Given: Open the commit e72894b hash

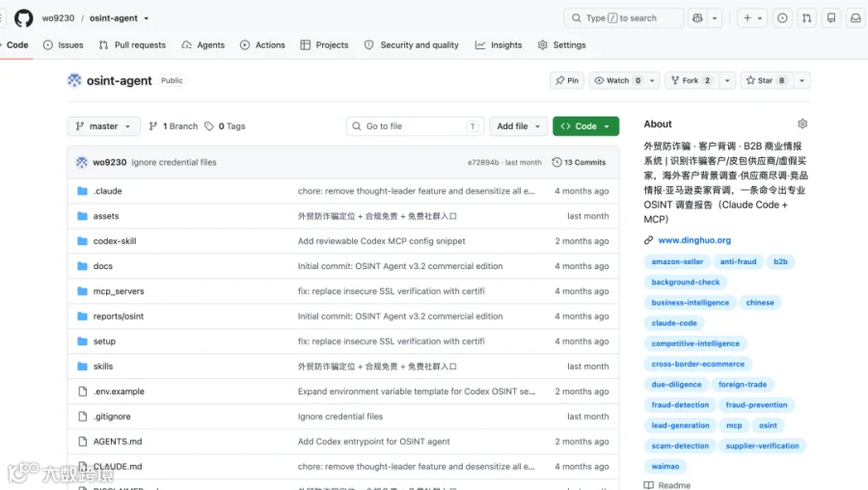Looking at the screenshot, I should (x=483, y=162).
